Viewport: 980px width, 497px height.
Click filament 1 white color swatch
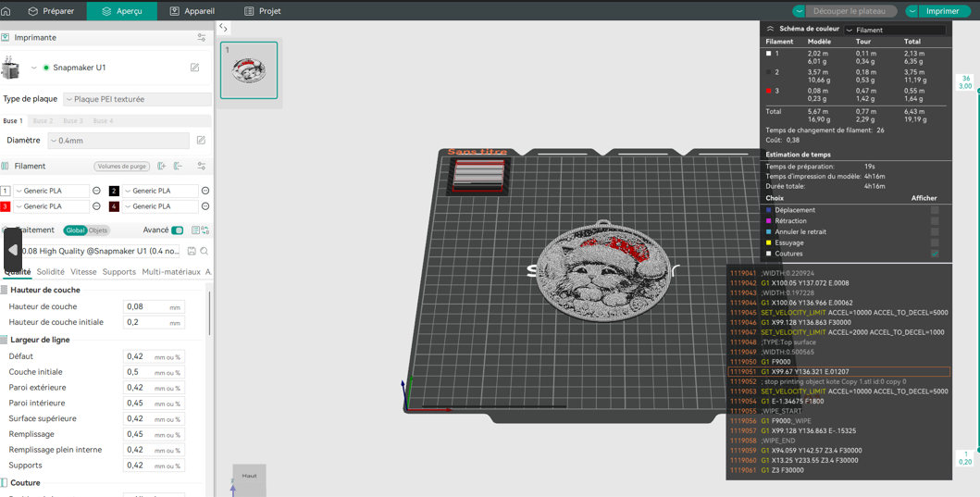coord(6,191)
